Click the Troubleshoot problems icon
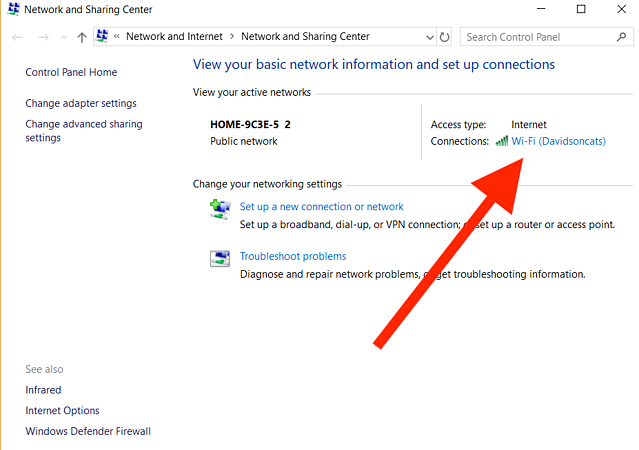Viewport: 639px width, 450px height. coord(220,258)
